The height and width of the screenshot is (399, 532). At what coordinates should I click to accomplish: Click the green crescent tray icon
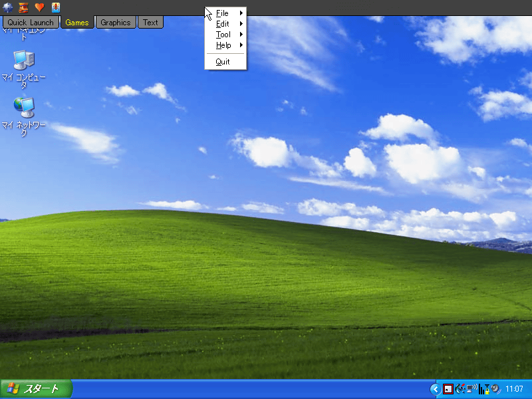[460, 389]
